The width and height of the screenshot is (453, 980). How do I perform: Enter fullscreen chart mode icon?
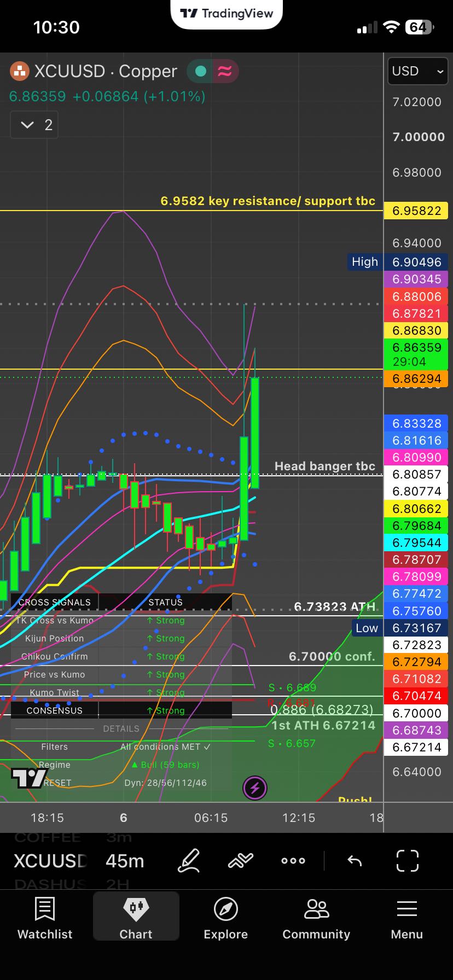(x=408, y=861)
